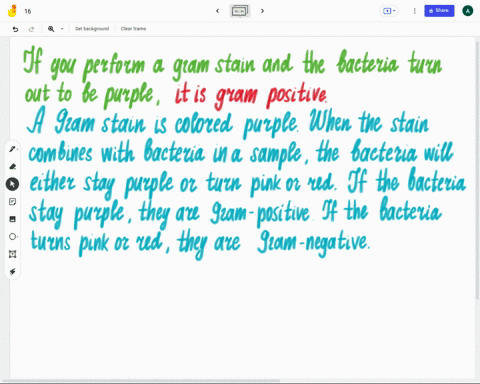Click Set background
The width and height of the screenshot is (480, 384).
click(x=92, y=29)
